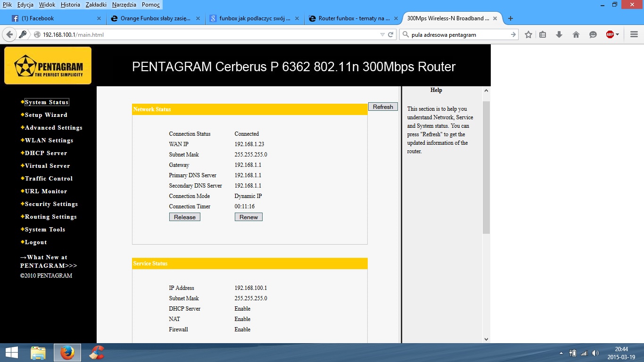Go to the Firefox home page icon
Screen dimensions: 644x362
576,34
